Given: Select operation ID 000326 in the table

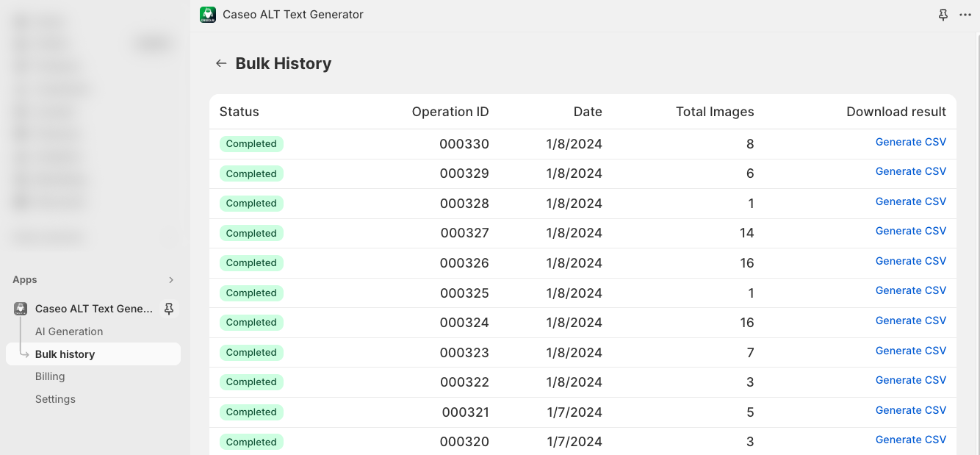Looking at the screenshot, I should pos(464,263).
